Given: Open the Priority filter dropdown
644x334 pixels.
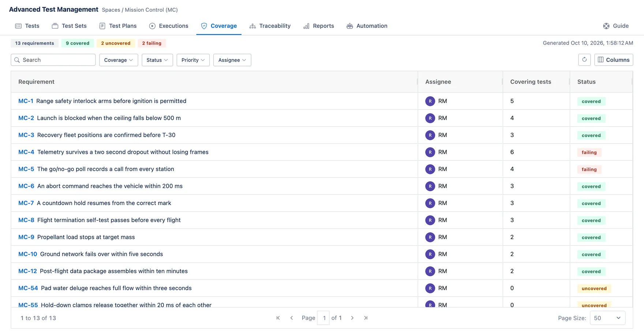Looking at the screenshot, I should (193, 60).
